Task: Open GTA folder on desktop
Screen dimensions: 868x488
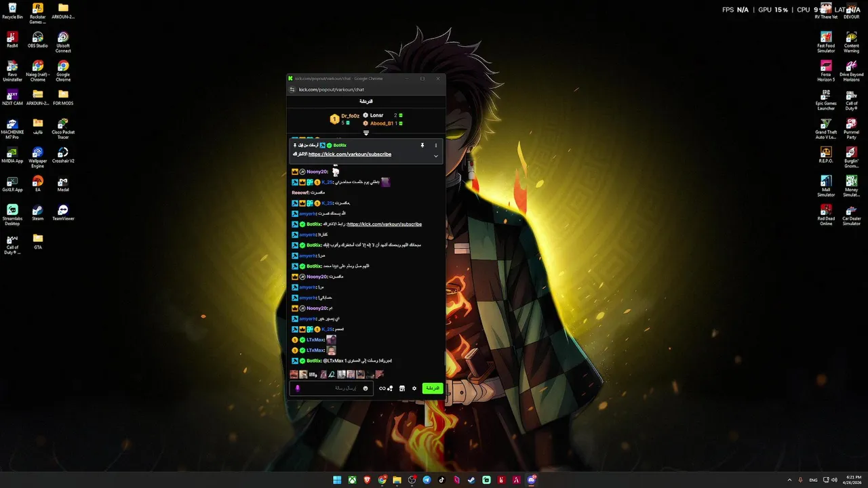Action: pyautogui.click(x=38, y=241)
